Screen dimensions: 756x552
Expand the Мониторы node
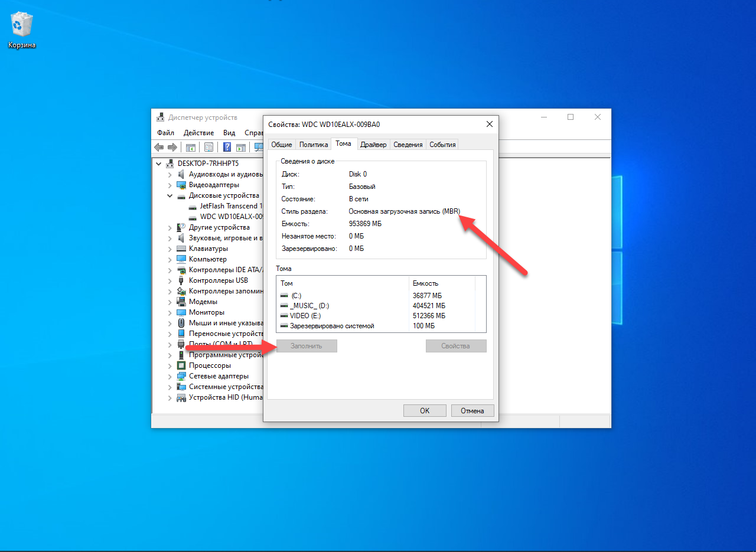pyautogui.click(x=170, y=312)
